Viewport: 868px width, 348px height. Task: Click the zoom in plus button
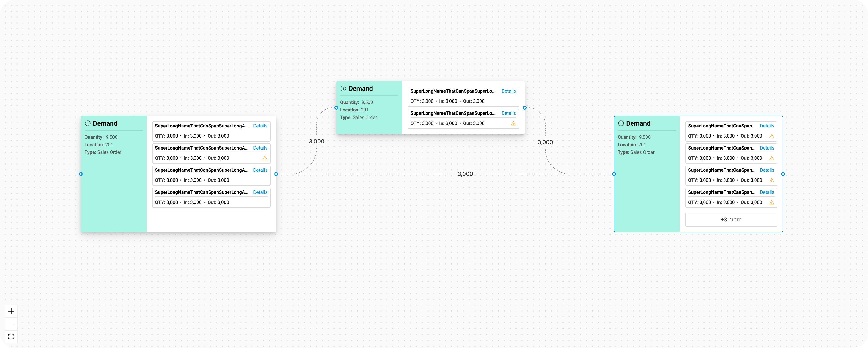[x=11, y=311]
